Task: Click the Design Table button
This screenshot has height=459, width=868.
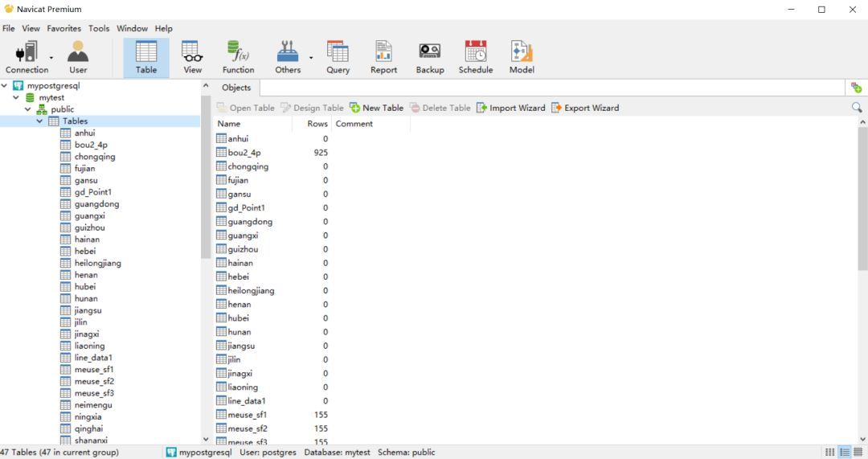Action: point(312,108)
